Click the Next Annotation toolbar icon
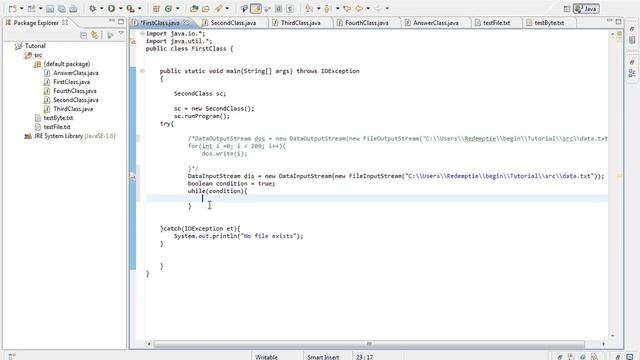Screen dimensions: 640x360 (309, 8)
